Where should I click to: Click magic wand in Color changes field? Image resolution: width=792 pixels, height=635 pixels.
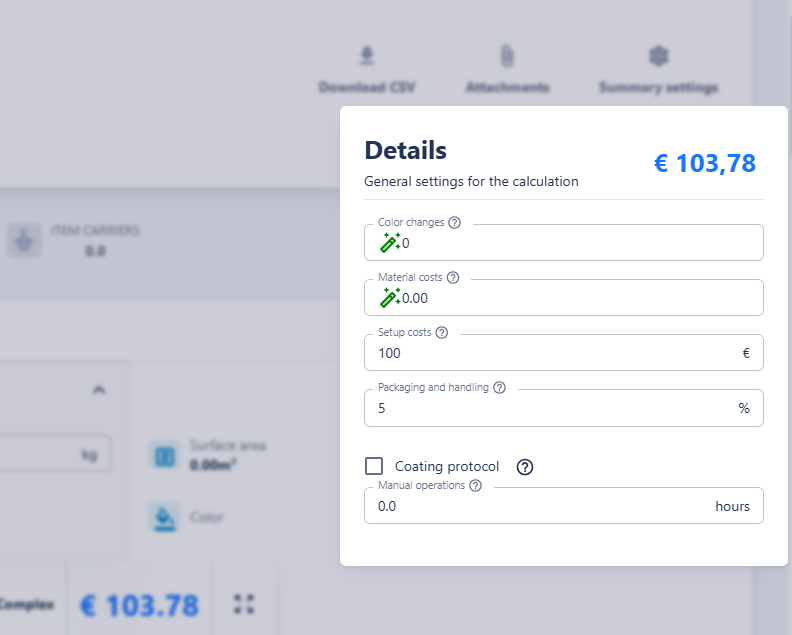390,243
